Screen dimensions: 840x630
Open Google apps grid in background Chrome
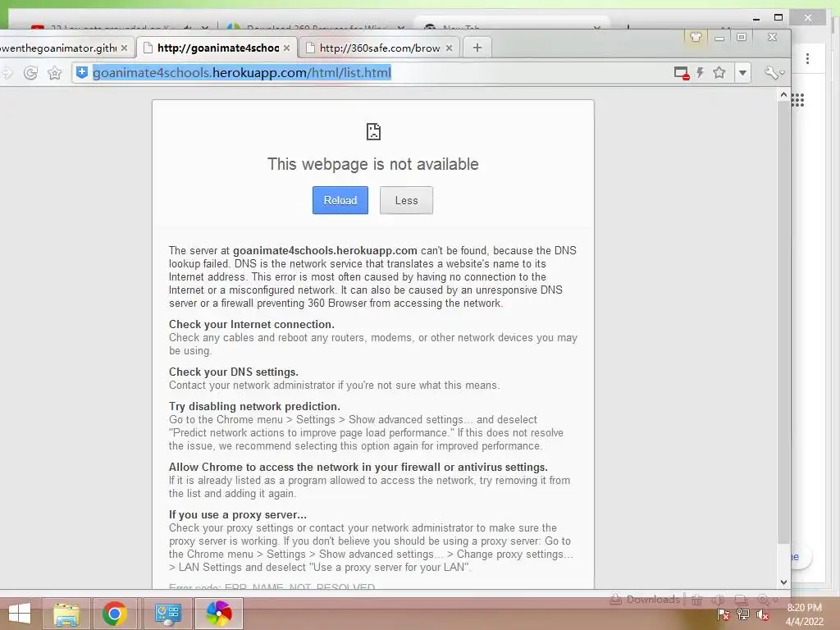[797, 100]
